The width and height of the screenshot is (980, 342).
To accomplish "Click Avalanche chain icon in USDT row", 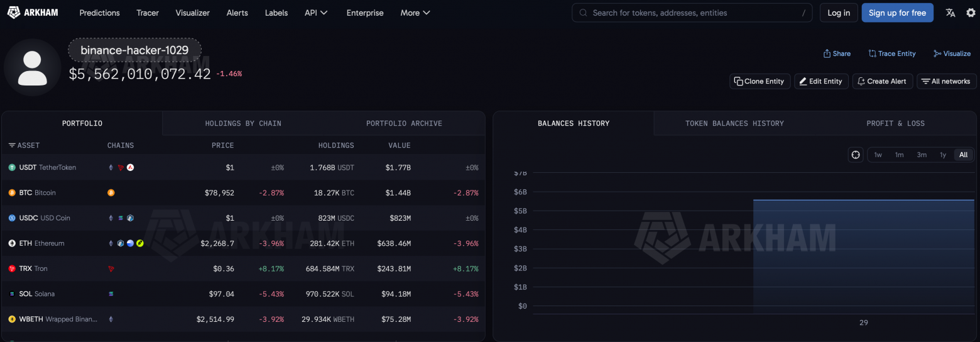I will point(130,168).
